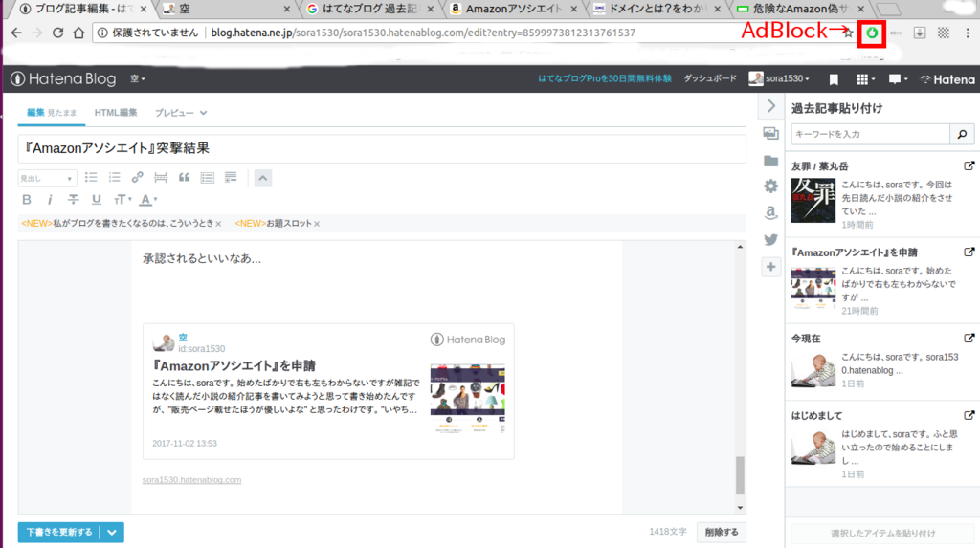Toggle italic formatting
This screenshot has height=548, width=980.
[x=50, y=199]
